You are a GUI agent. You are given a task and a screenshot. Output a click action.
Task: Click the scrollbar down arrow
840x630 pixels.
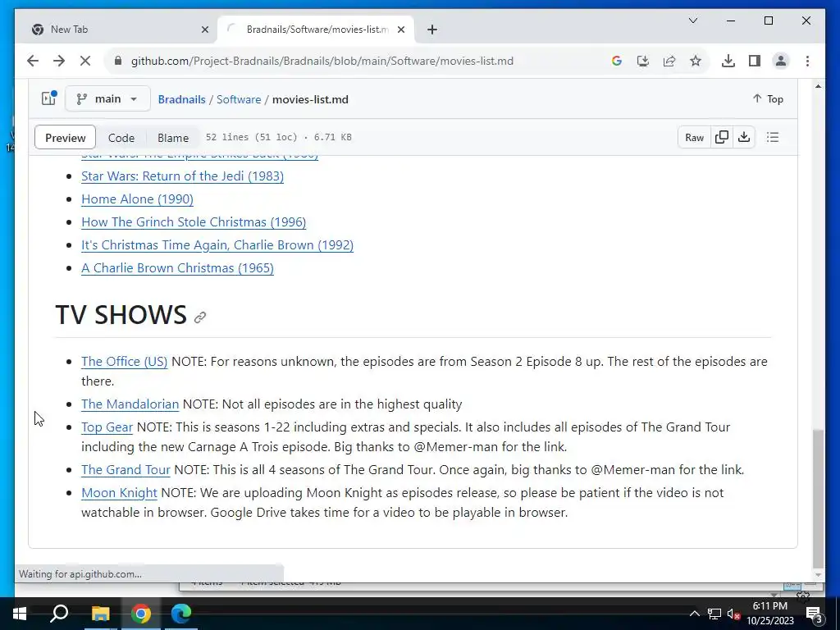[818, 575]
